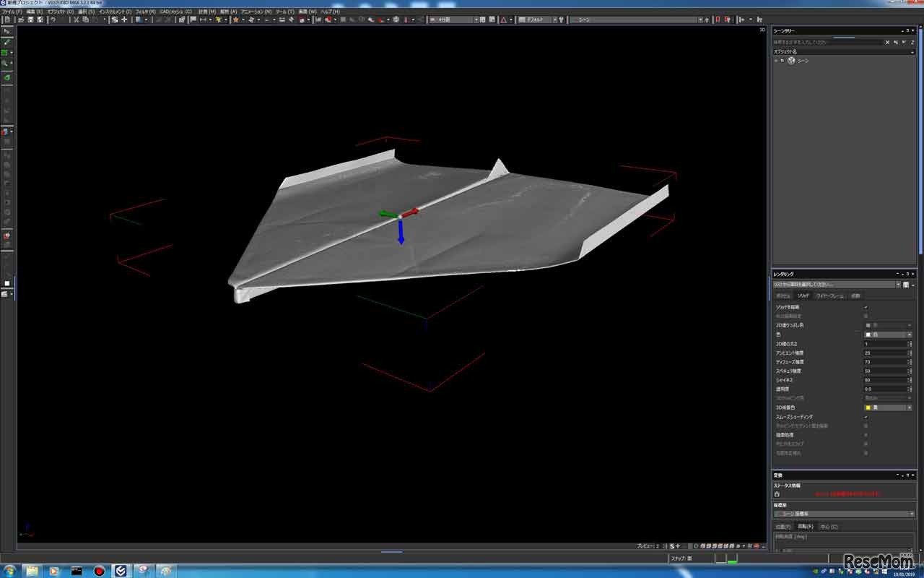Screen dimensions: 924x578
Task: Open the ファイル (File) menu
Action: [x=12, y=12]
